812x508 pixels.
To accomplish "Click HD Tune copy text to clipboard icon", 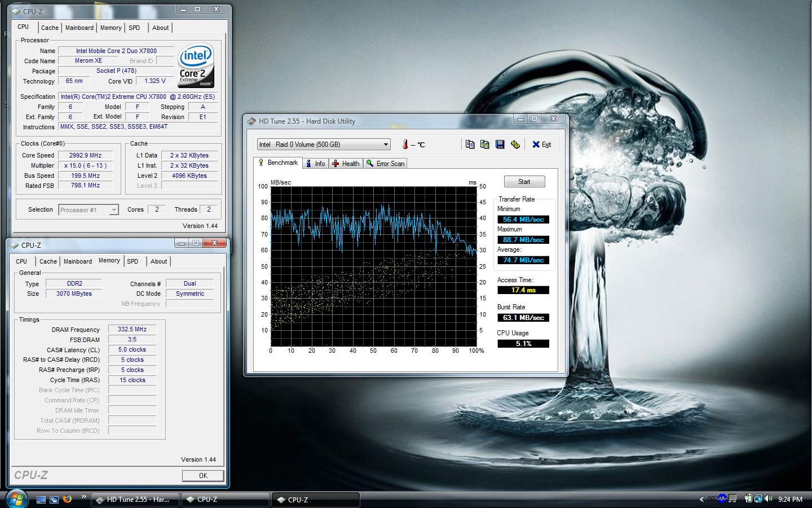I will tap(470, 144).
